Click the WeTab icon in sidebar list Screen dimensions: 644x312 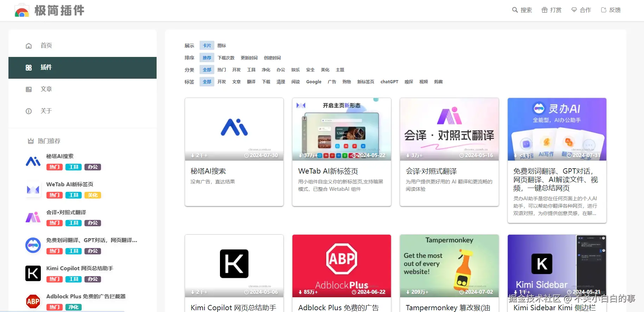[33, 190]
